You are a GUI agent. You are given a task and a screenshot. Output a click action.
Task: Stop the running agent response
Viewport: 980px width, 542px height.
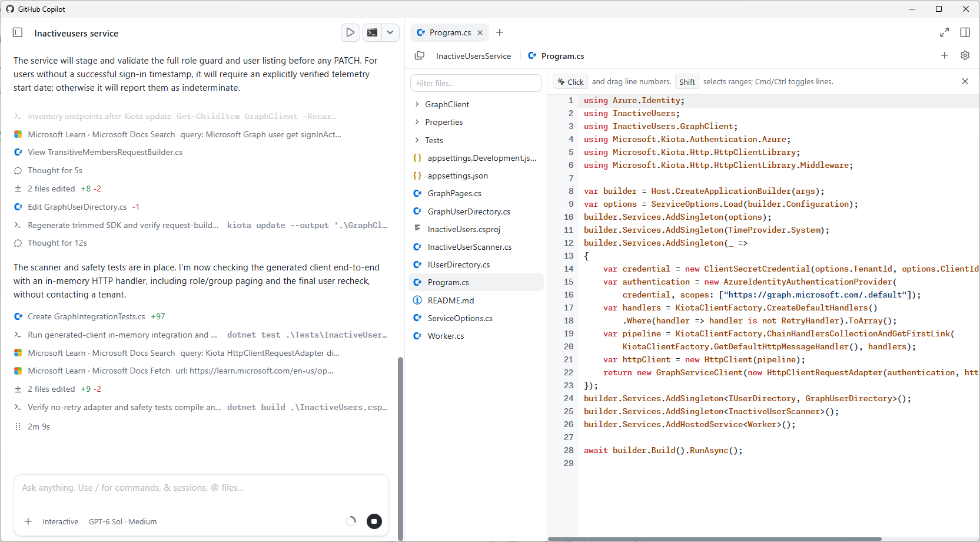coord(374,521)
